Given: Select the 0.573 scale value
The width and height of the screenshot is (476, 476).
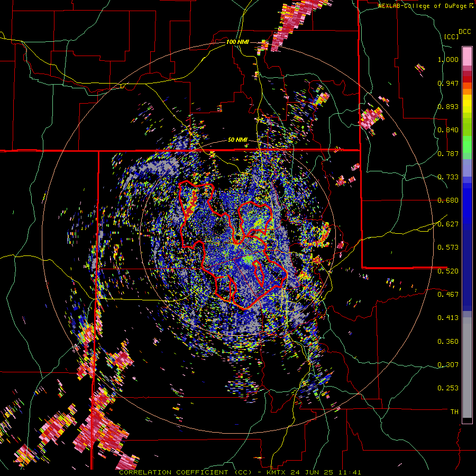Looking at the screenshot, I should tap(448, 248).
